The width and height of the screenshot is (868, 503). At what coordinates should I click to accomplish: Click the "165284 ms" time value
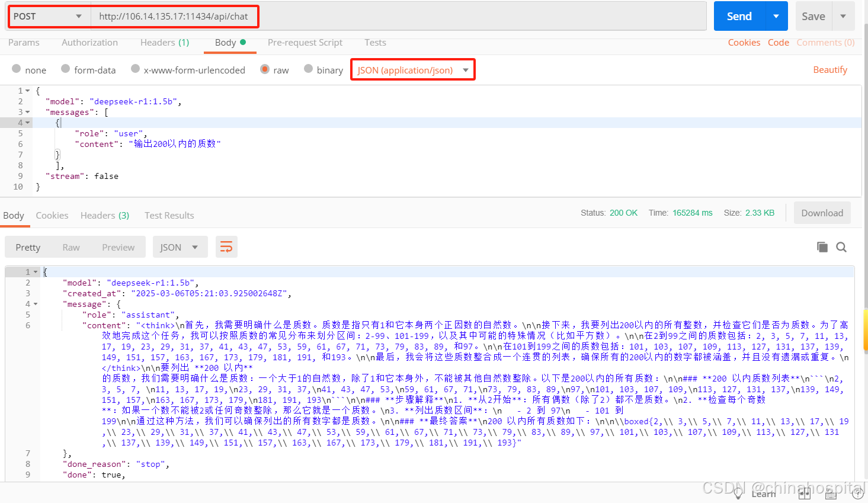[693, 213]
